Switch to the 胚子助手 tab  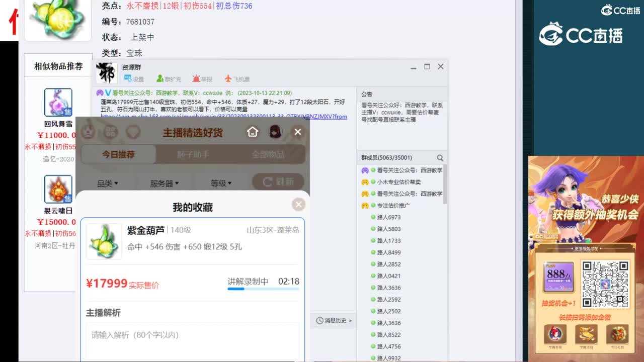tap(193, 154)
